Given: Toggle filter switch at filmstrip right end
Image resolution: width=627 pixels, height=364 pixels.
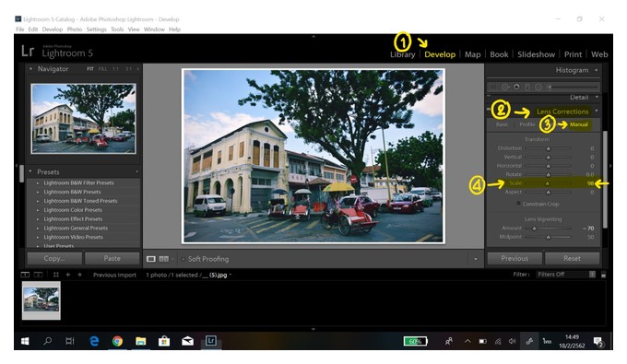Looking at the screenshot, I should (x=603, y=275).
